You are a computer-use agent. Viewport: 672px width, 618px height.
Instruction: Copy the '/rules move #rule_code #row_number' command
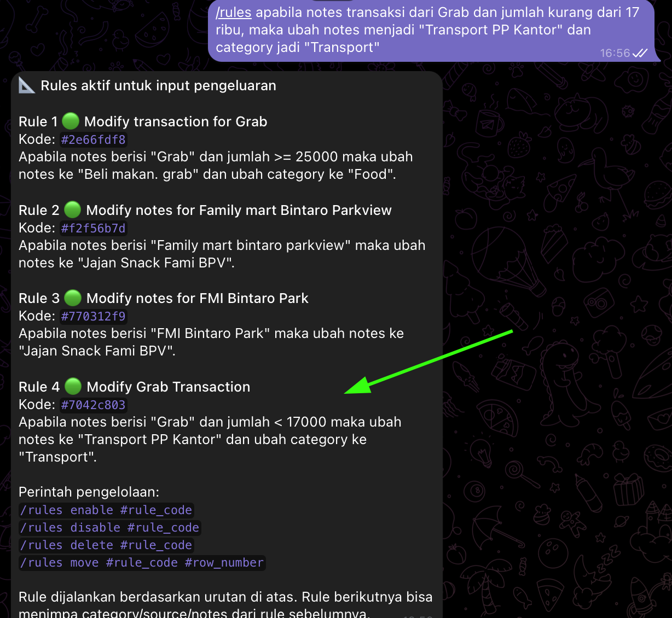142,563
